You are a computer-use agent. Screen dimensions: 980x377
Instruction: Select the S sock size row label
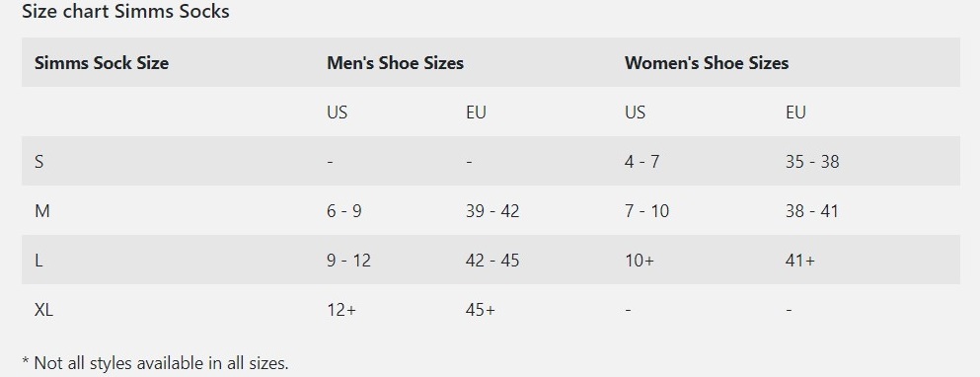point(39,162)
